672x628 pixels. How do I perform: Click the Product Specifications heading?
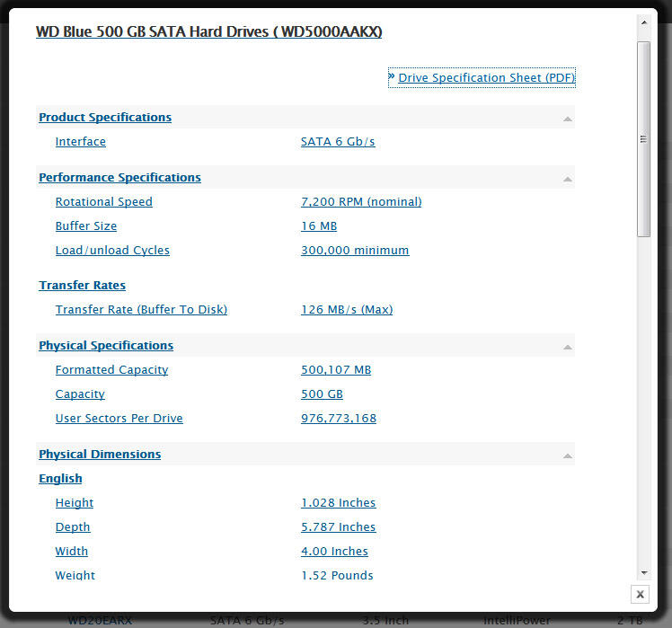105,117
